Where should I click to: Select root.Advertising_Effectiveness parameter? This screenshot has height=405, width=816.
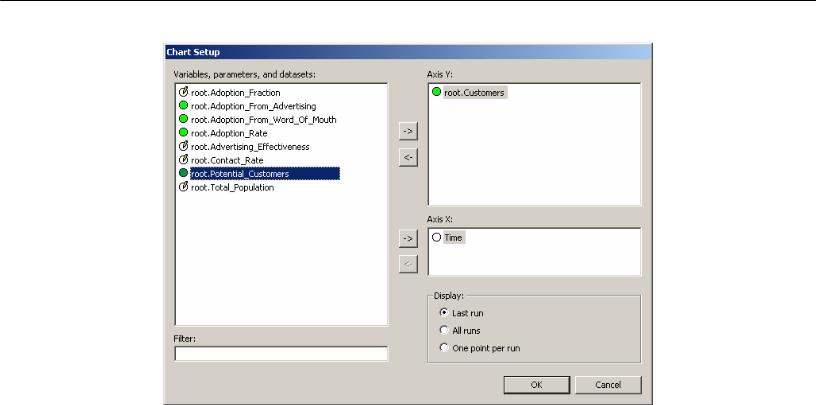click(250, 147)
